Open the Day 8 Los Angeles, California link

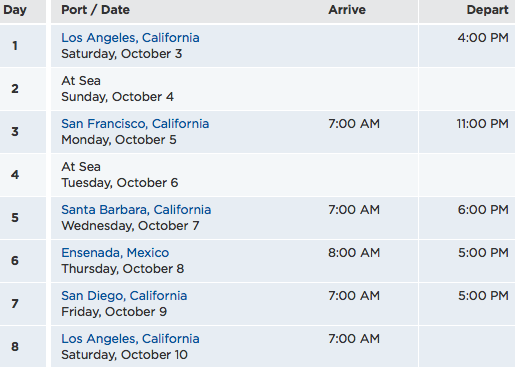click(x=130, y=339)
